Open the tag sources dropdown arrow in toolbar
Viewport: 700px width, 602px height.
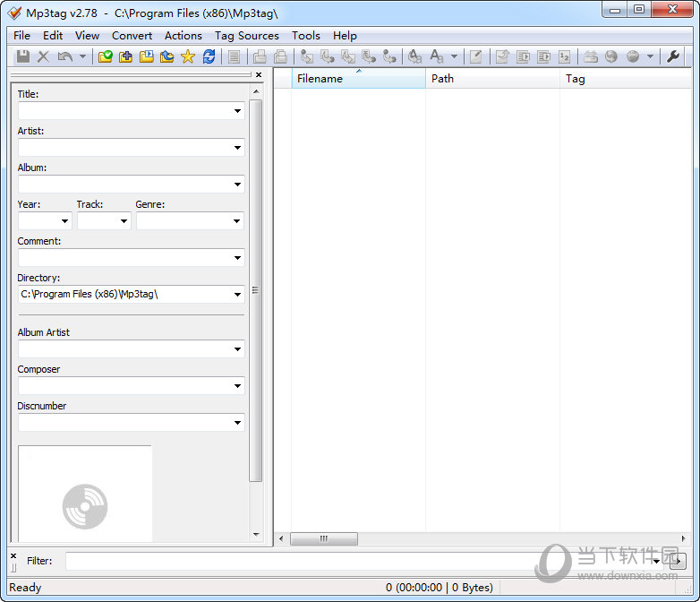coord(650,56)
